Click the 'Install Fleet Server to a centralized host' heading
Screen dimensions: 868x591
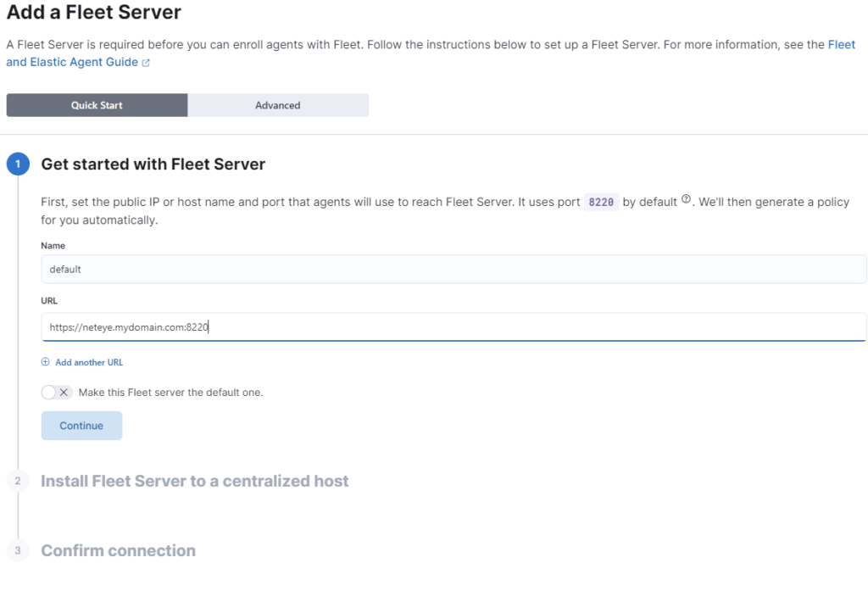[195, 481]
